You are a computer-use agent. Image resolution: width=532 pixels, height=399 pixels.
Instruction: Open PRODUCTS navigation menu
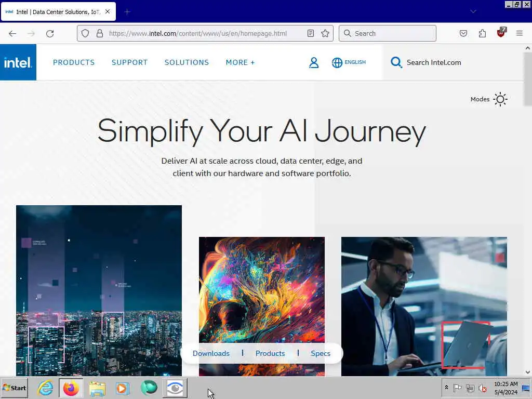pos(74,62)
